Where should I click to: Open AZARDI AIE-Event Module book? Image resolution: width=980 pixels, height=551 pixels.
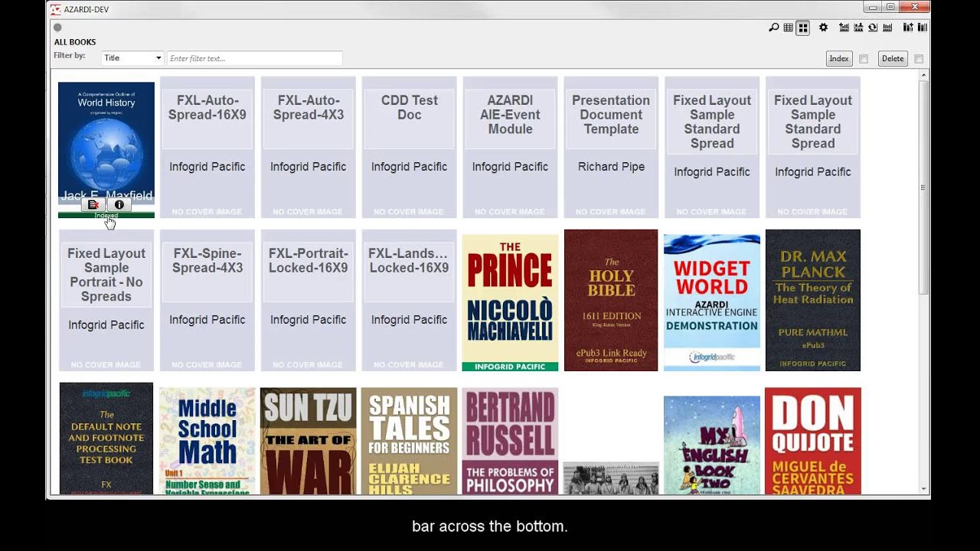[511, 147]
